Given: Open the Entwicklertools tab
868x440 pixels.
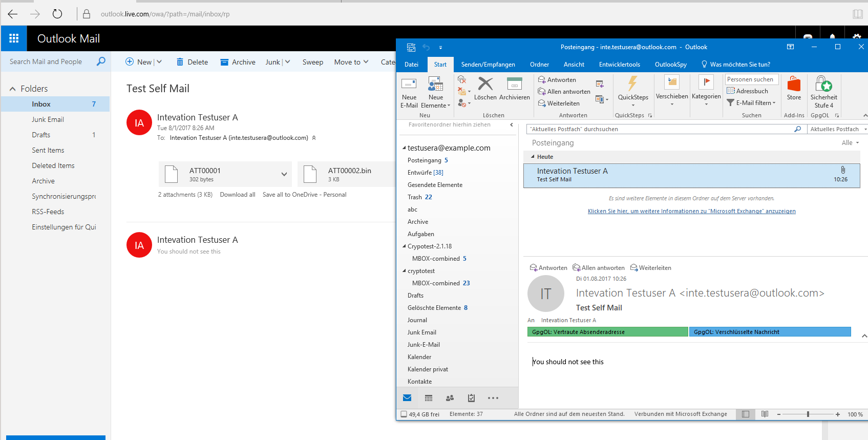Looking at the screenshot, I should [620, 65].
